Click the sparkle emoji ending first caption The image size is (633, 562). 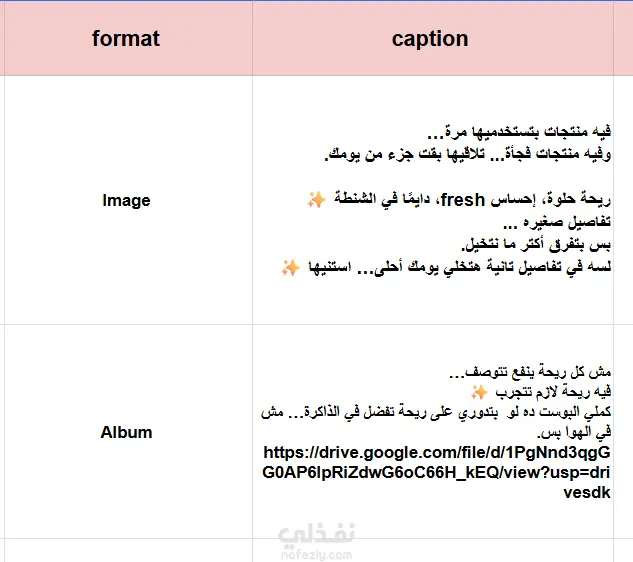(291, 267)
